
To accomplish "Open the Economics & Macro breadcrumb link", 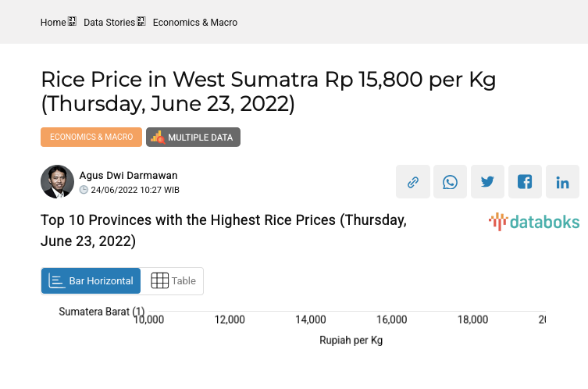I will pyautogui.click(x=195, y=23).
